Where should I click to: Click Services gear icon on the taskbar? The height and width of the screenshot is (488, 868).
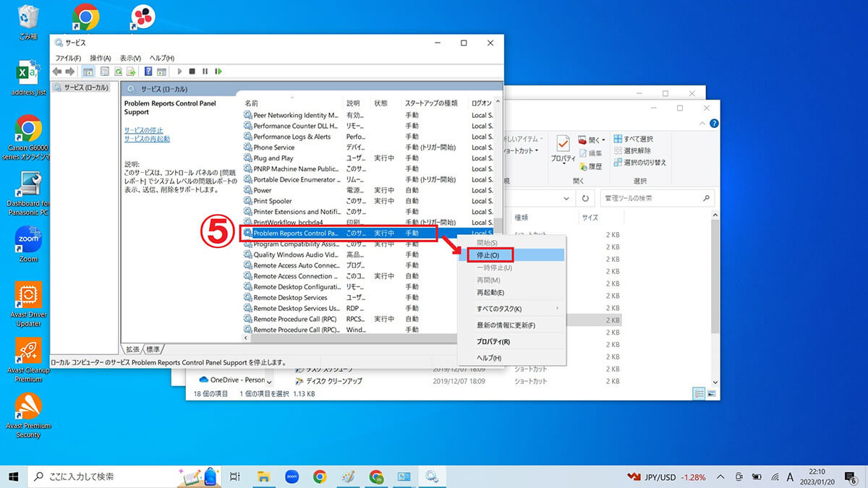(x=432, y=476)
